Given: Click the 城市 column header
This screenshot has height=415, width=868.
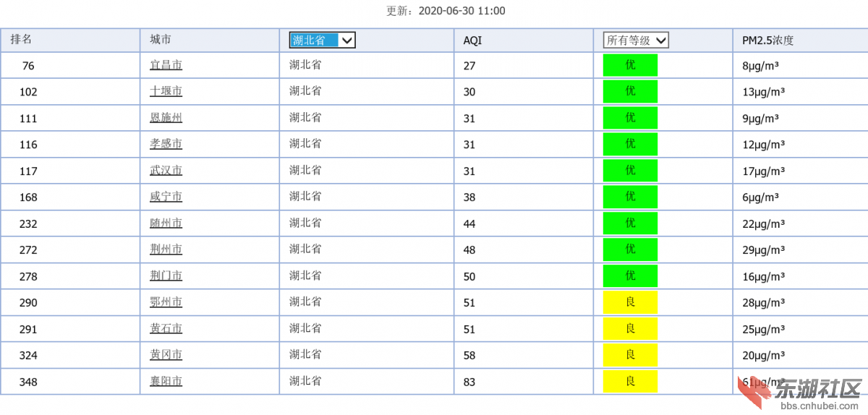Looking at the screenshot, I should 161,40.
